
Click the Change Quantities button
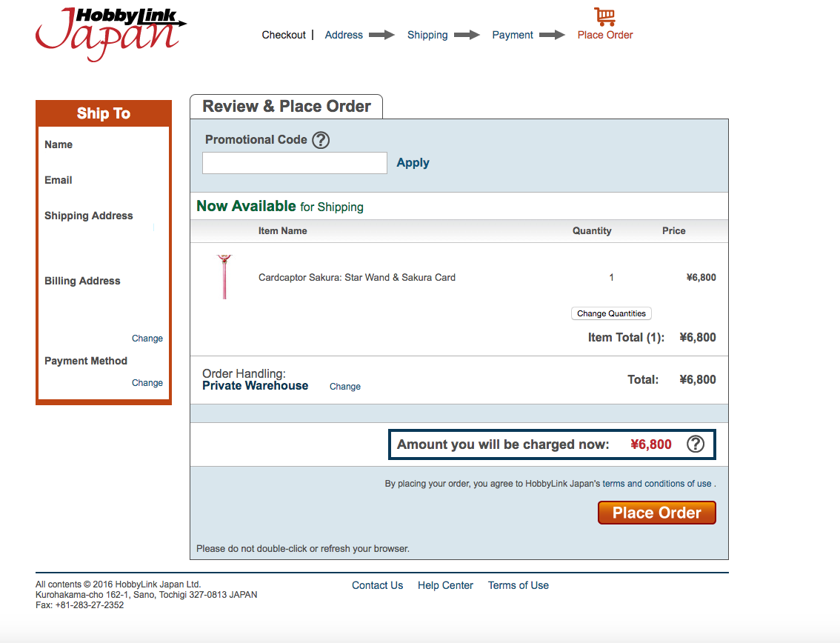coord(611,313)
